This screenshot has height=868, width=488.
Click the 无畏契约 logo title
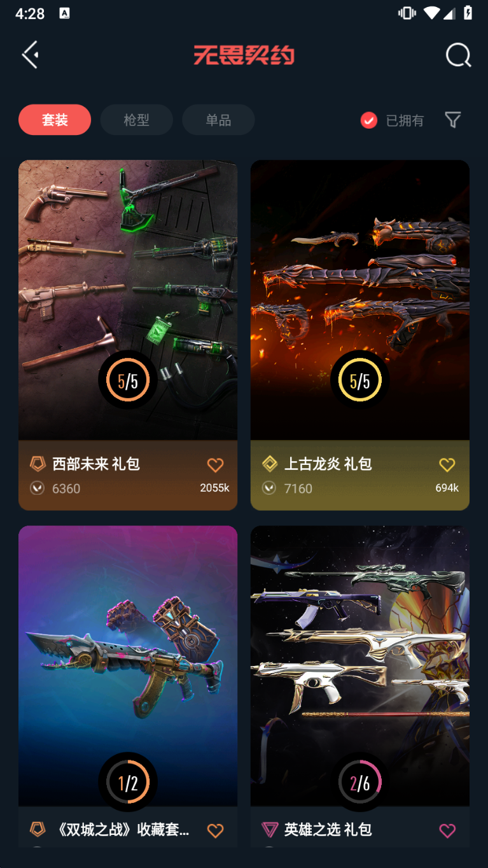[244, 55]
